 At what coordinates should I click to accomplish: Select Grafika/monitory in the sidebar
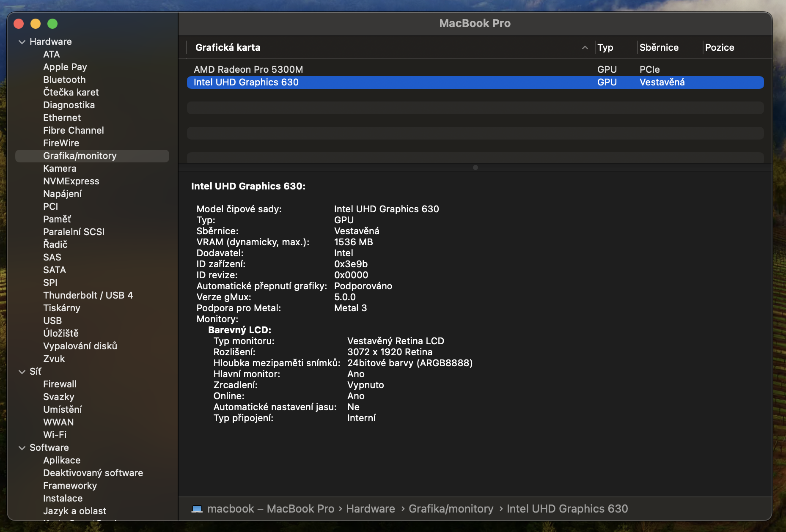coord(92,156)
